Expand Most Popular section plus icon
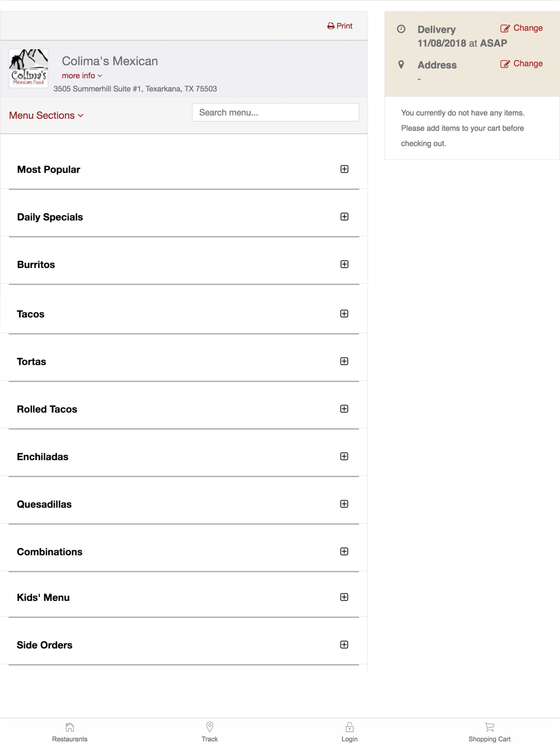This screenshot has height=747, width=560. 344,169
